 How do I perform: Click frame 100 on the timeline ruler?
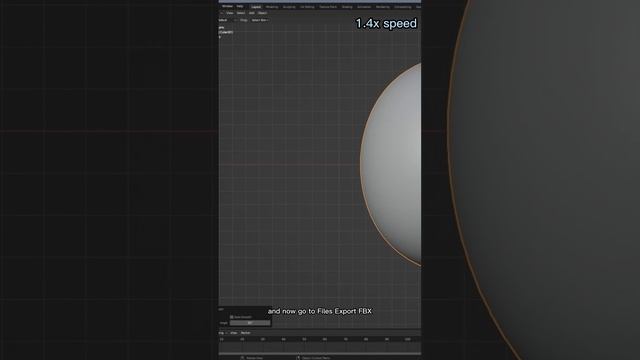[407, 339]
